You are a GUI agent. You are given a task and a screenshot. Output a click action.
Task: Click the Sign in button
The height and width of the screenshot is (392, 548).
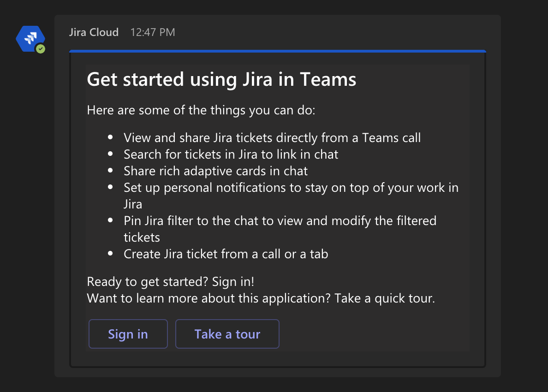(128, 334)
